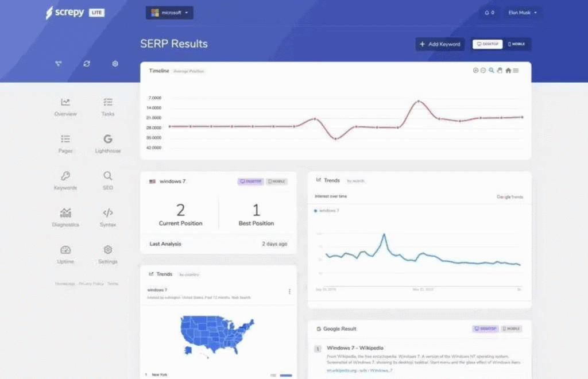Expand the Elon Musk user menu
The height and width of the screenshot is (379, 588).
coord(523,13)
